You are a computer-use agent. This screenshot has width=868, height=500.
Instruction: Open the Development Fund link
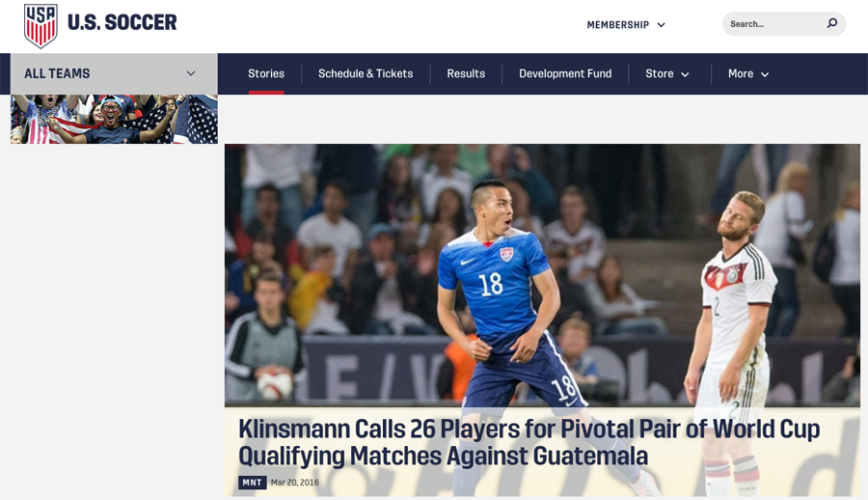[x=565, y=73]
